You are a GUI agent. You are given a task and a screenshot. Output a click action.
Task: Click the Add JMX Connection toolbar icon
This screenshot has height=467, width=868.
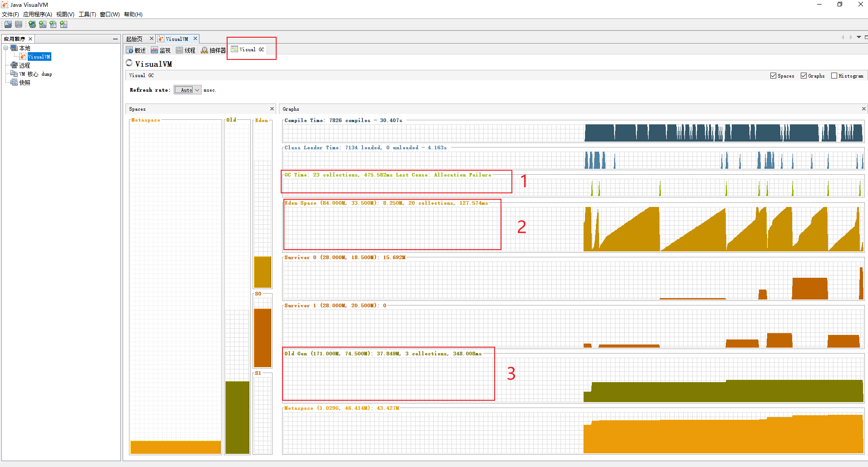43,25
